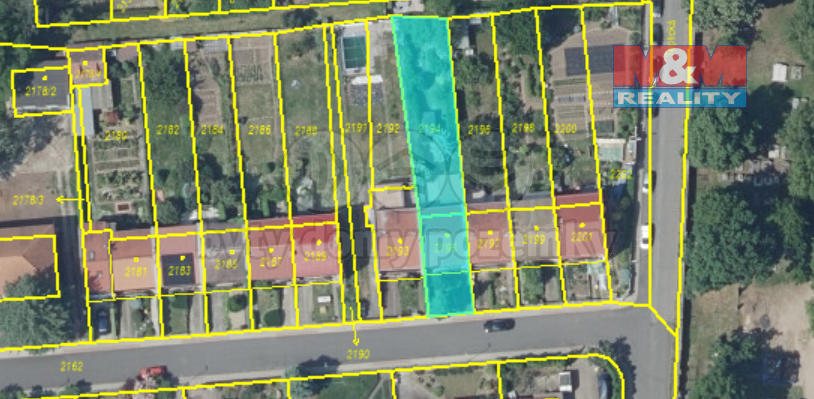Click the M&M Reality logo

click(x=680, y=76)
